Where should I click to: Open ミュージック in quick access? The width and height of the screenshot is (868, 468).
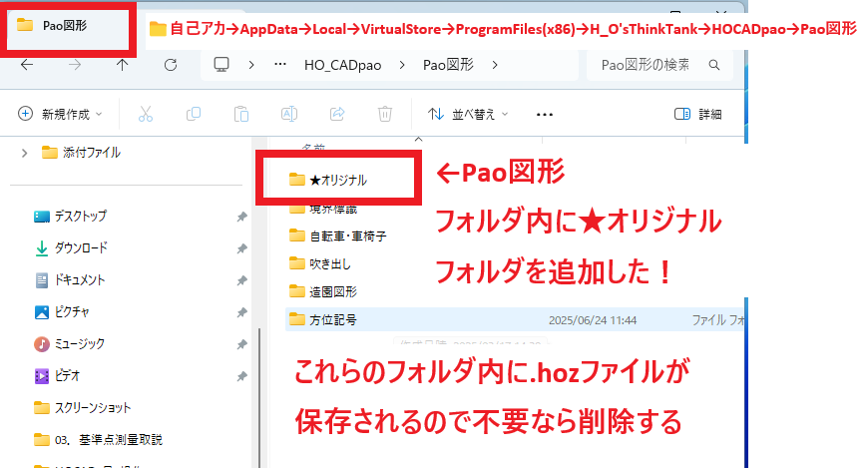[69, 344]
